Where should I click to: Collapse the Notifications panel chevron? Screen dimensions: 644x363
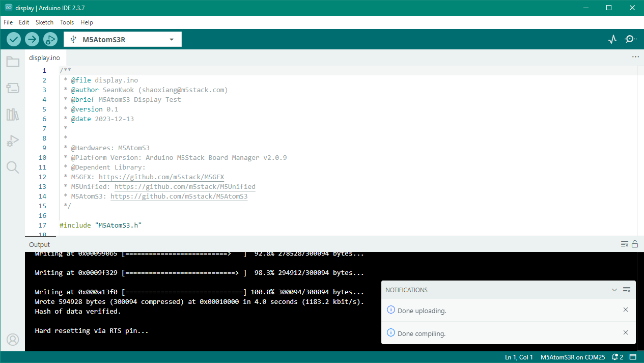614,290
